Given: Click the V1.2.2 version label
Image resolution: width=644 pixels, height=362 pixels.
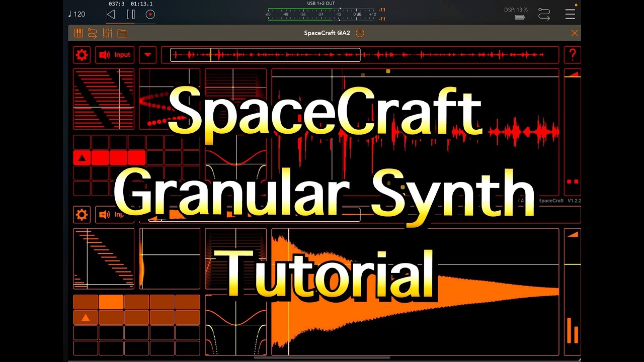Looking at the screenshot, I should (574, 201).
